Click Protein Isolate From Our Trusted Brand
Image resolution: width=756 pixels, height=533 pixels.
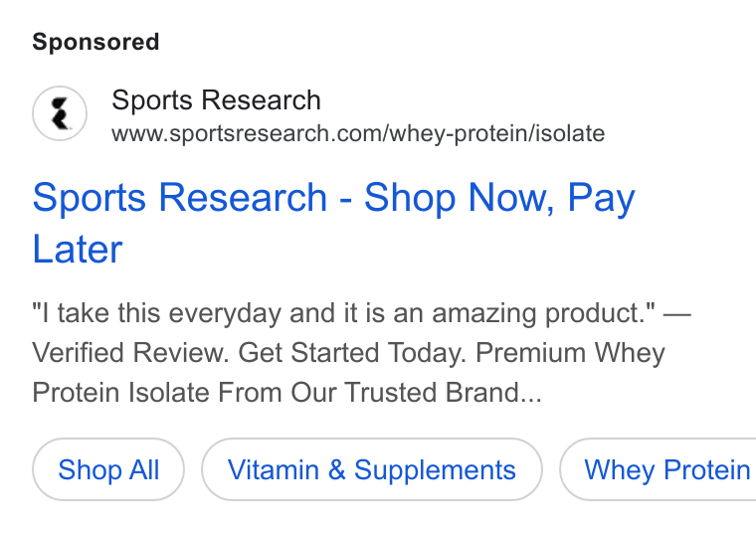coord(277,392)
